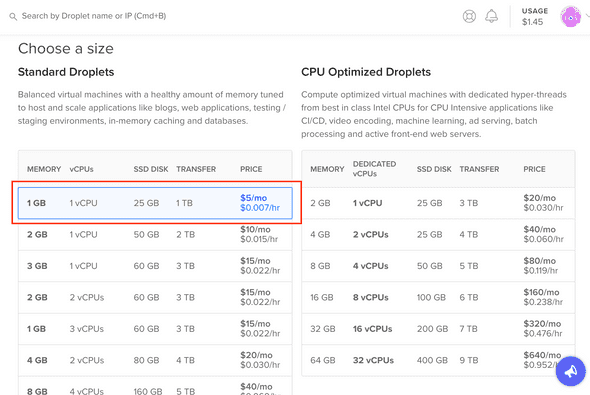
Task: Click PRICE header in CPU Optimized table
Action: pyautogui.click(x=534, y=169)
